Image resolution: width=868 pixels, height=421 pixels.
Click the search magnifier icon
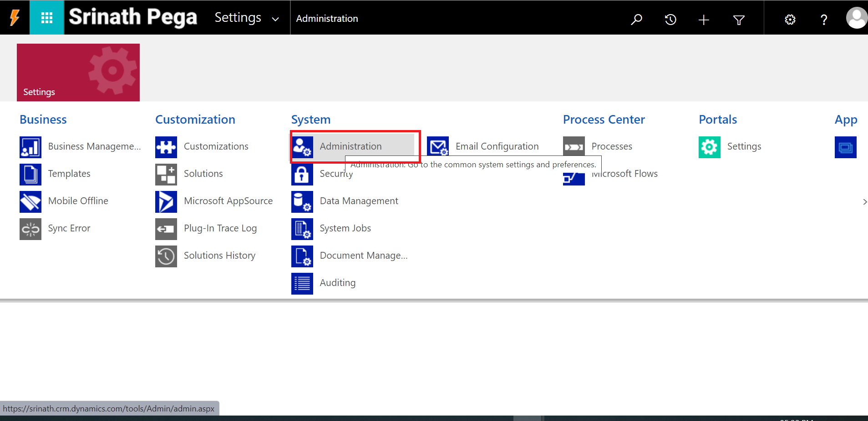click(636, 19)
